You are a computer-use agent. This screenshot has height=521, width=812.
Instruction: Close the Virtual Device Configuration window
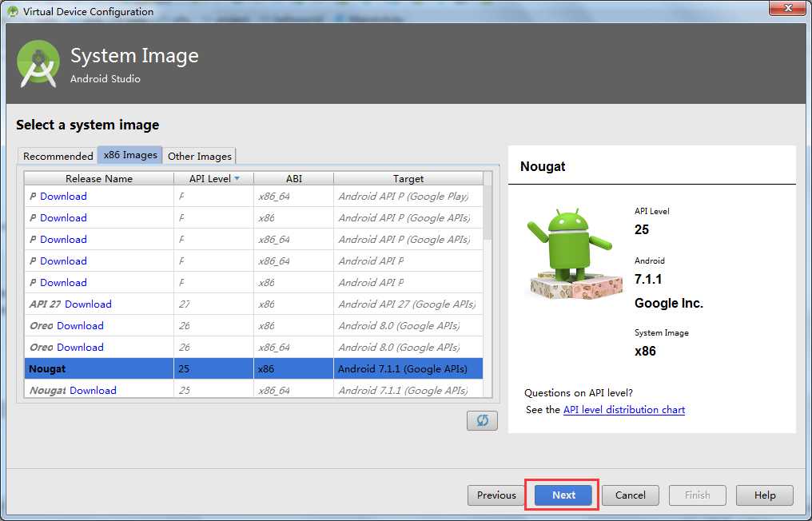pyautogui.click(x=787, y=8)
